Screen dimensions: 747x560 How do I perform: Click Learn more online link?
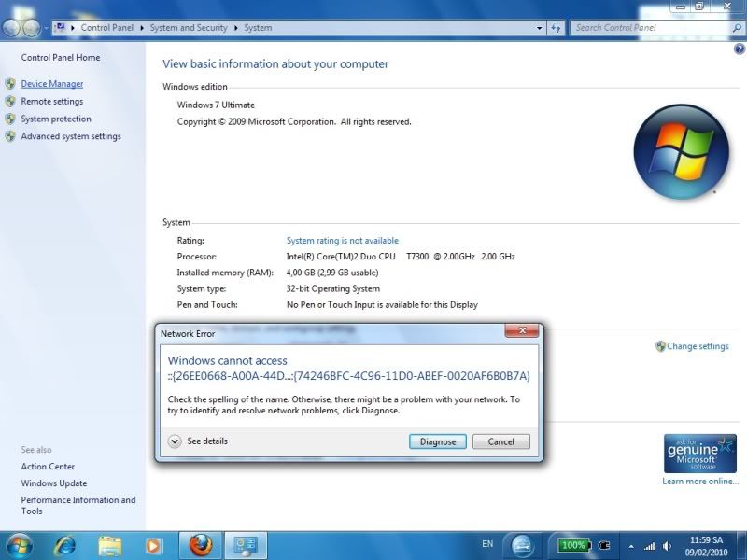[700, 482]
